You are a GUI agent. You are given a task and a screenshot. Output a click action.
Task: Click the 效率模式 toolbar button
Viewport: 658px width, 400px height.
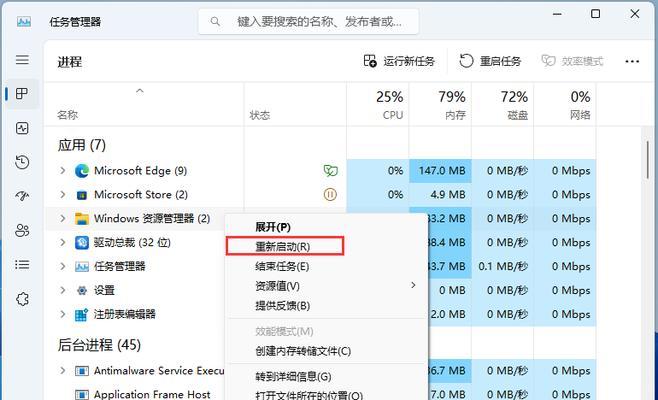tap(572, 61)
